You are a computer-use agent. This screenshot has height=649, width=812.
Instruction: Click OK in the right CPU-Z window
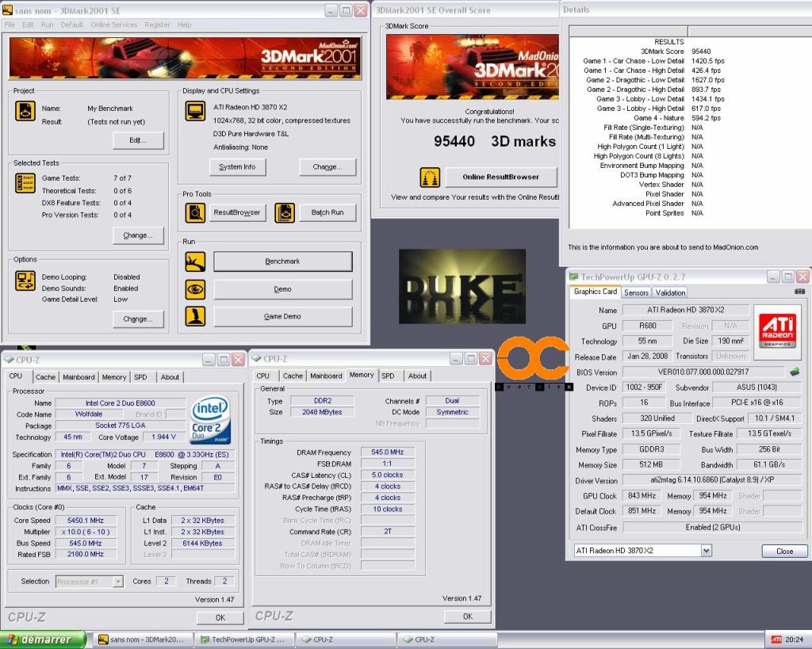click(x=468, y=617)
